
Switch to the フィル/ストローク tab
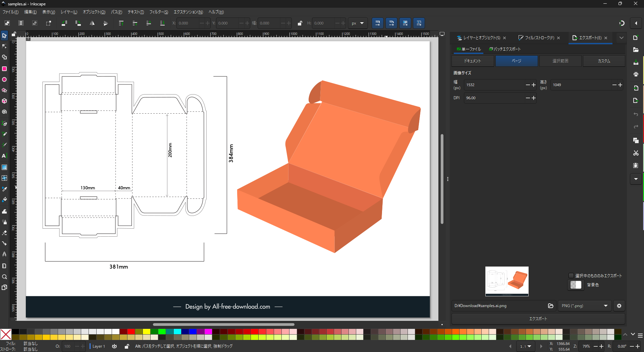pyautogui.click(x=539, y=38)
